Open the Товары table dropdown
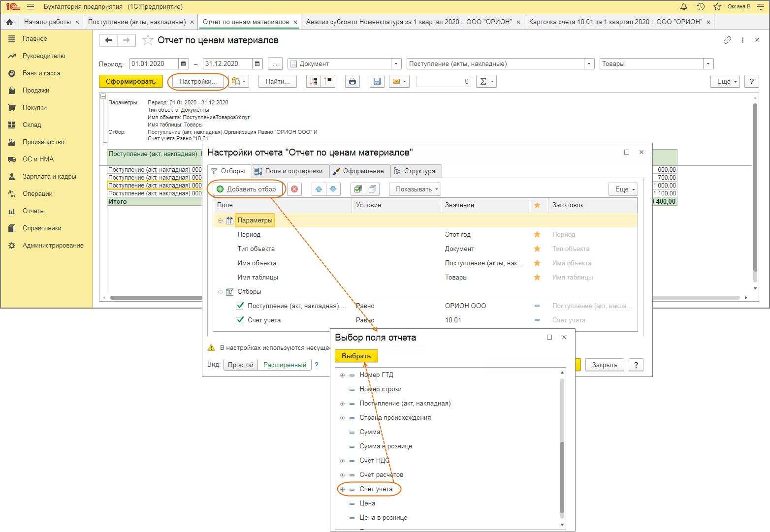Viewport: 770px width, 532px height. click(x=708, y=64)
